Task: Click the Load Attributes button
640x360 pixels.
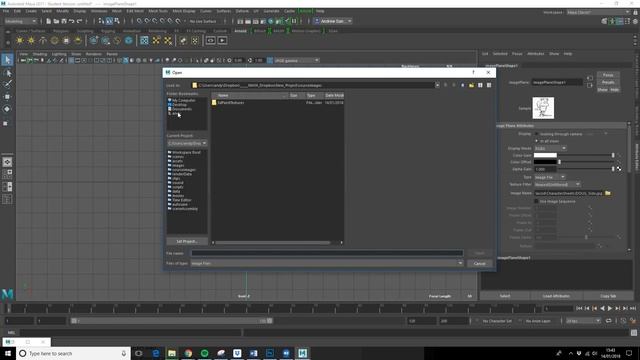Action: pyautogui.click(x=556, y=296)
